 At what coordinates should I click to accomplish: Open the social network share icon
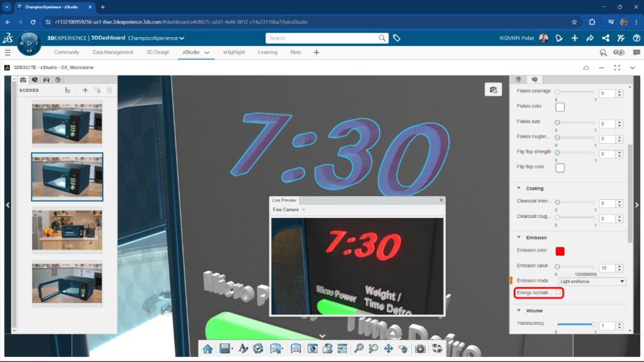pyautogui.click(x=606, y=38)
